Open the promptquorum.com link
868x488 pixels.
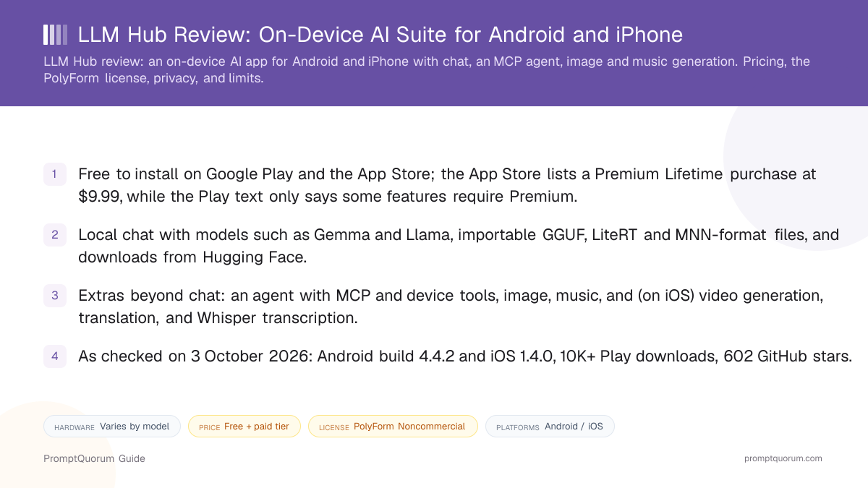(783, 458)
